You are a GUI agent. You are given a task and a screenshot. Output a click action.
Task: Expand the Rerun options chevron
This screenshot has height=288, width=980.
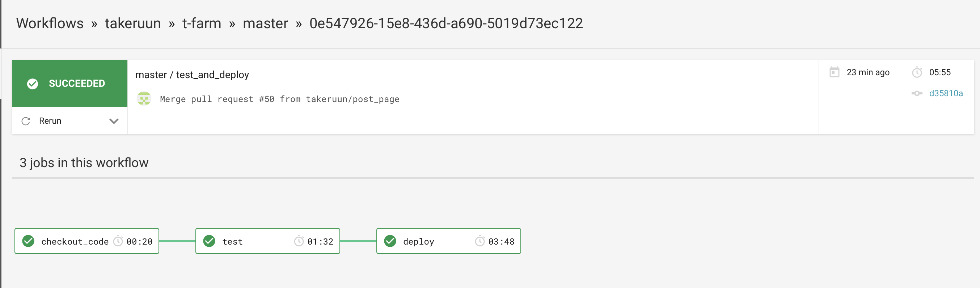point(113,121)
